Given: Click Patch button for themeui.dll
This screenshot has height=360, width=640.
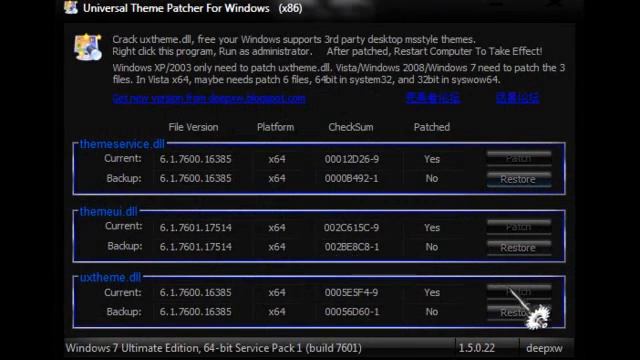Looking at the screenshot, I should pyautogui.click(x=519, y=227).
